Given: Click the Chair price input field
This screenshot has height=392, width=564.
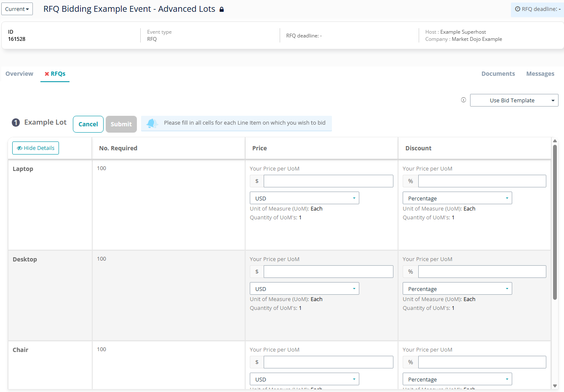Looking at the screenshot, I should 329,362.
